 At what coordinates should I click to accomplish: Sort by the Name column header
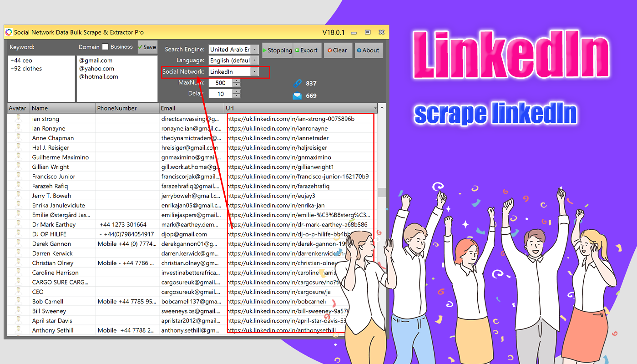63,108
